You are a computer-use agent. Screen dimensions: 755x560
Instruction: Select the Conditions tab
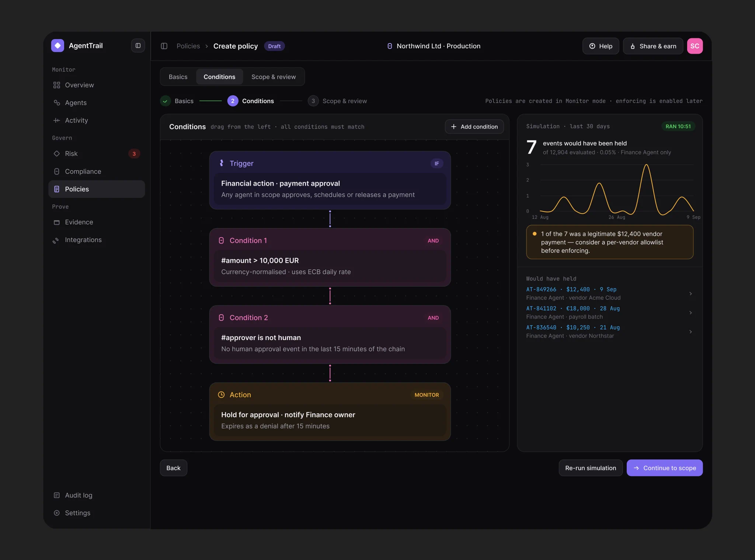click(219, 77)
